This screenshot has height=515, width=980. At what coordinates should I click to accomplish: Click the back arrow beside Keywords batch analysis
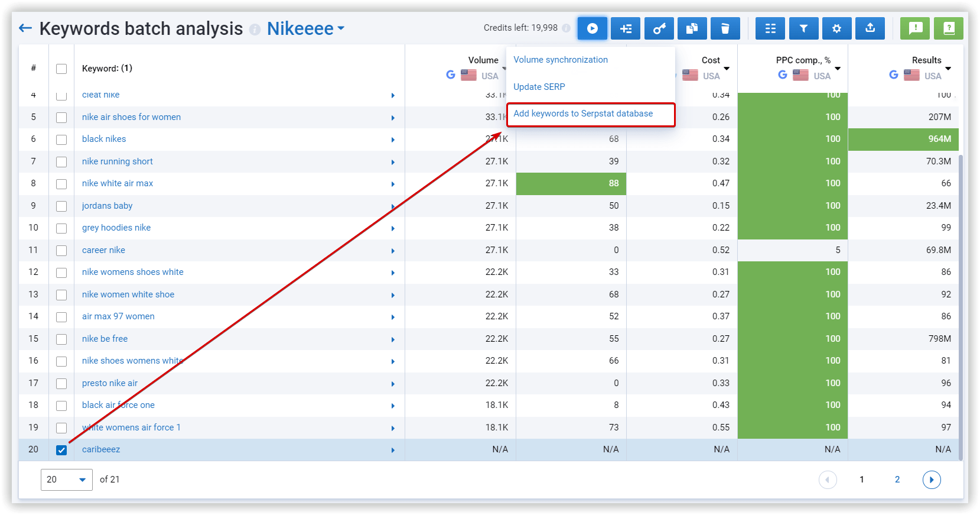click(25, 28)
